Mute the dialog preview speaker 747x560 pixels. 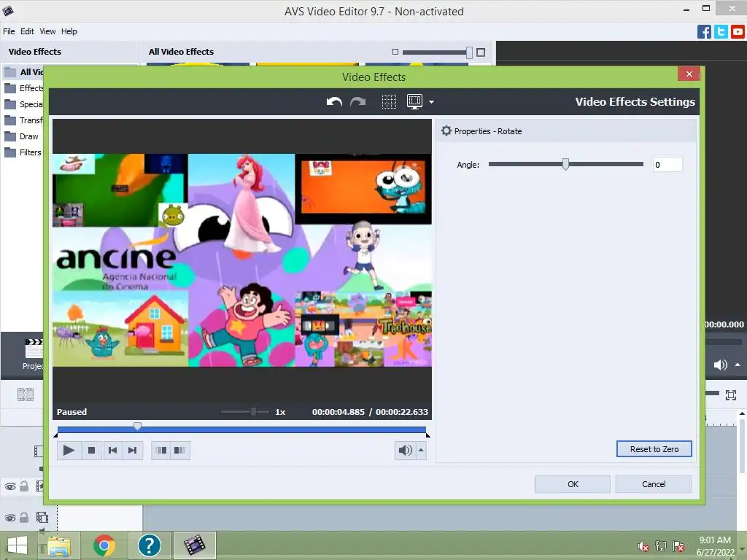(x=405, y=450)
